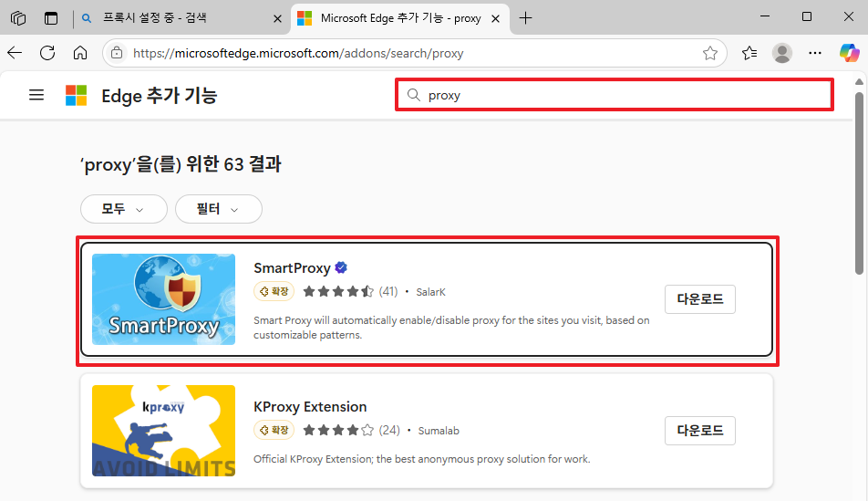Click the address bar URL
The width and height of the screenshot is (868, 501).
click(x=298, y=53)
